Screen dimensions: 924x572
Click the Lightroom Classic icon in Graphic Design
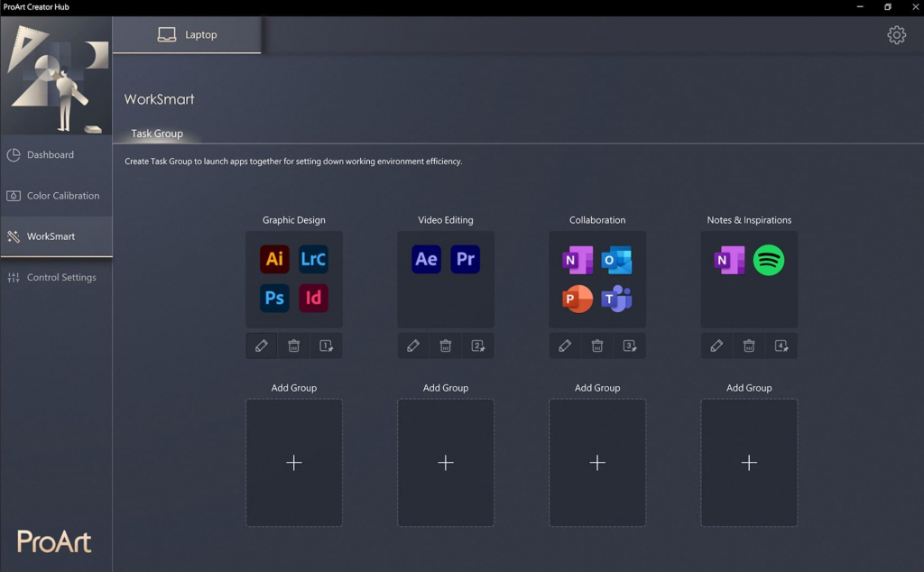click(313, 259)
